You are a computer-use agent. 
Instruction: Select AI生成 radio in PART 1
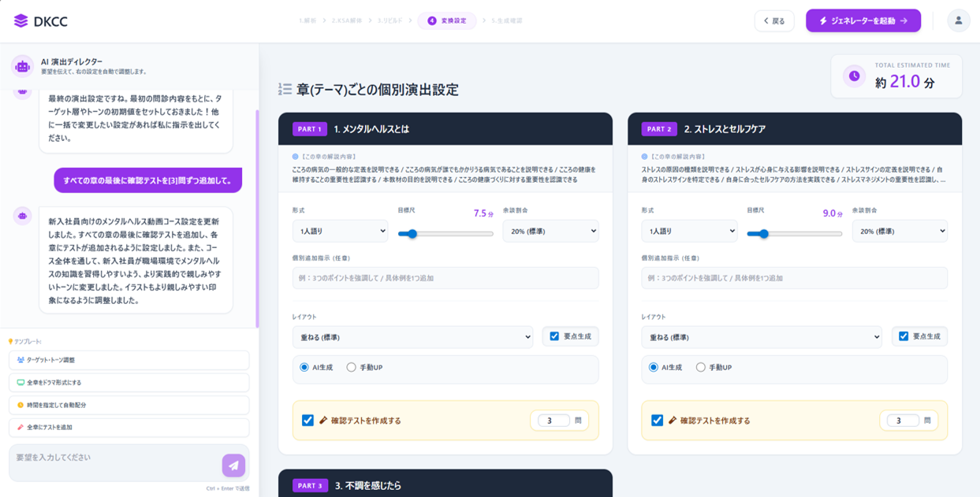point(304,368)
